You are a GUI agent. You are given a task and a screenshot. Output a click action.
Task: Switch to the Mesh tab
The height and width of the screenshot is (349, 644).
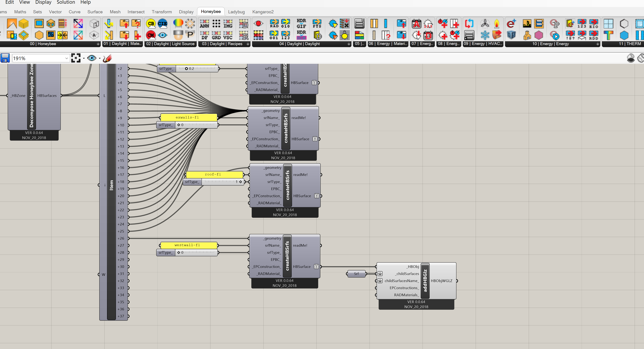pos(115,12)
